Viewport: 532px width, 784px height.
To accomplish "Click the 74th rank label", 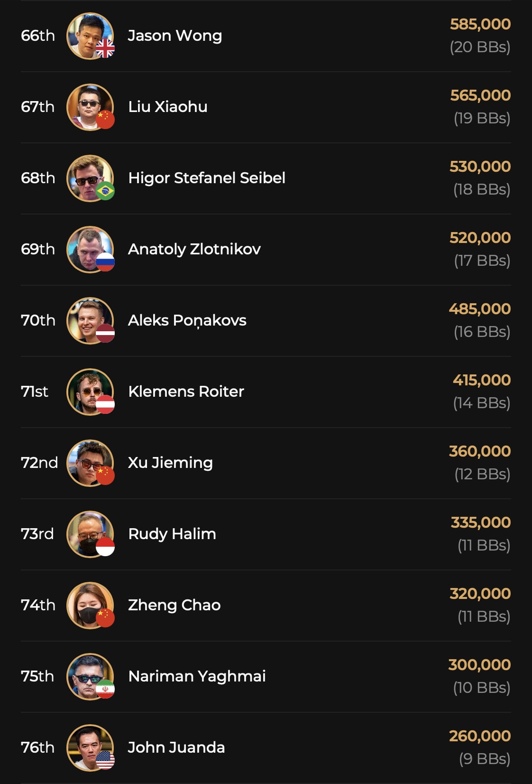I will click(x=38, y=605).
